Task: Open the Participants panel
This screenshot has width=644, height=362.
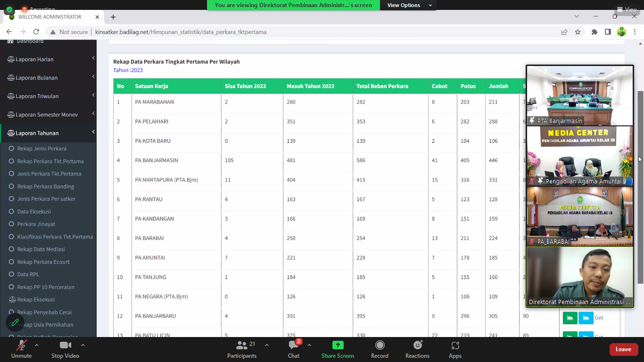Action: click(242, 346)
